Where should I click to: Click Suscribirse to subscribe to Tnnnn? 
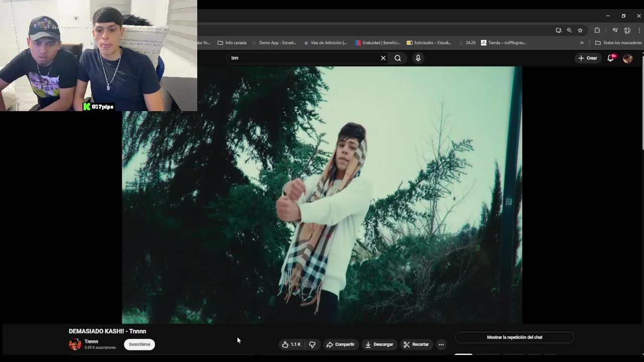tap(139, 344)
